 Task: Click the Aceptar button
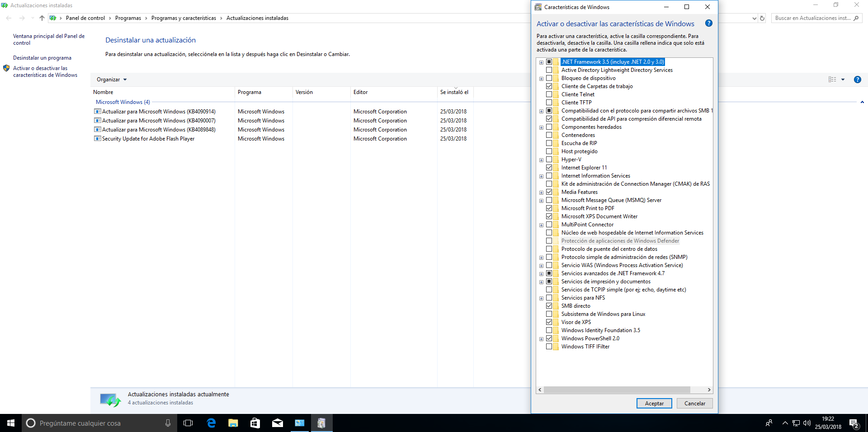(x=654, y=404)
